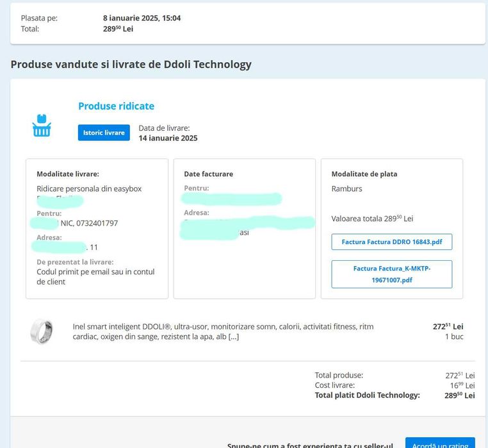This screenshot has height=448, width=488.
Task: Click Ridicare personala din easybox text
Action: tap(89, 189)
